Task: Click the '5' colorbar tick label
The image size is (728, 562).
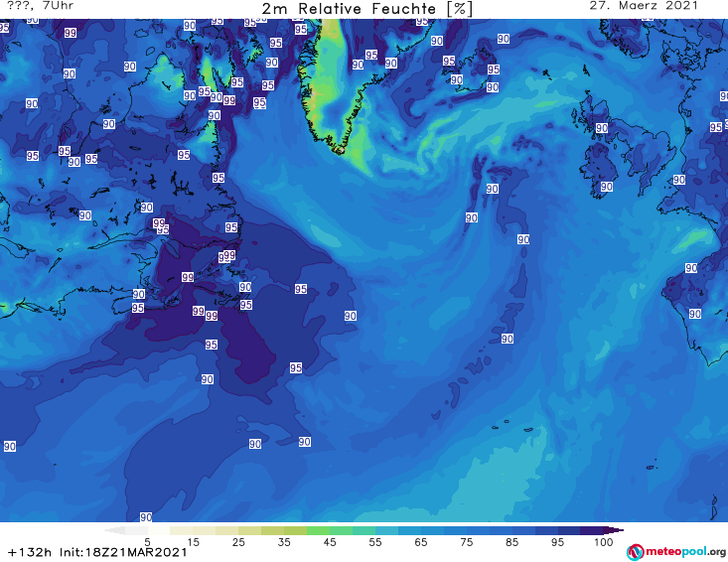Action: pos(147,541)
